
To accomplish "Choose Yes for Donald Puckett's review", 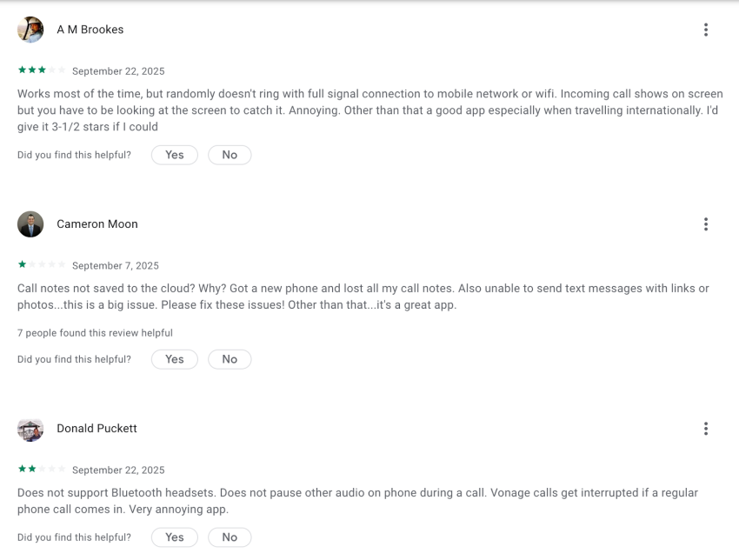I will click(x=175, y=537).
